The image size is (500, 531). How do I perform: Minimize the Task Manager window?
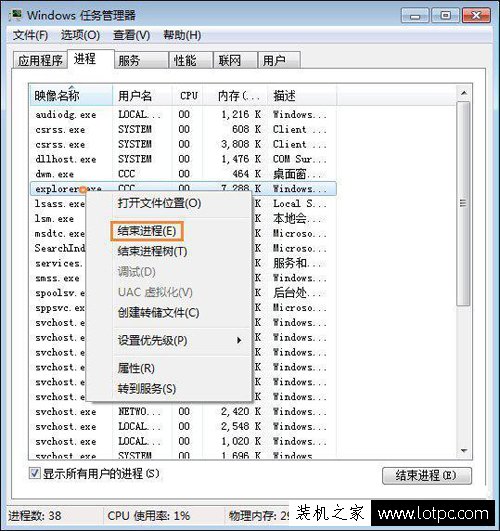click(415, 16)
